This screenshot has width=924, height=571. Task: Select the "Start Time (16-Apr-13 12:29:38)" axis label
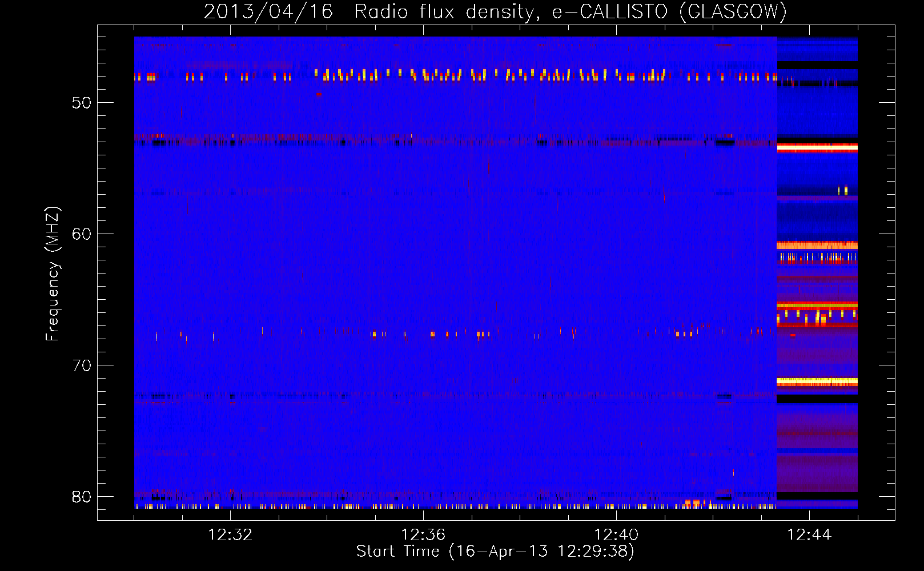[x=496, y=552]
